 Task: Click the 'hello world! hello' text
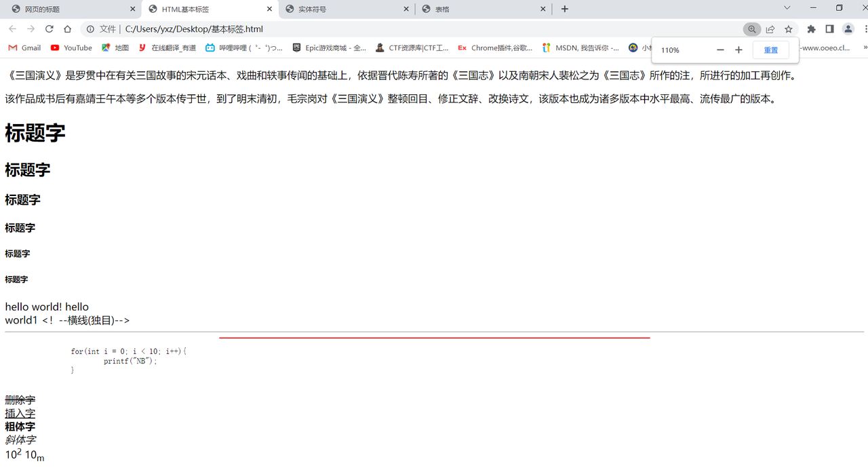pyautogui.click(x=47, y=307)
